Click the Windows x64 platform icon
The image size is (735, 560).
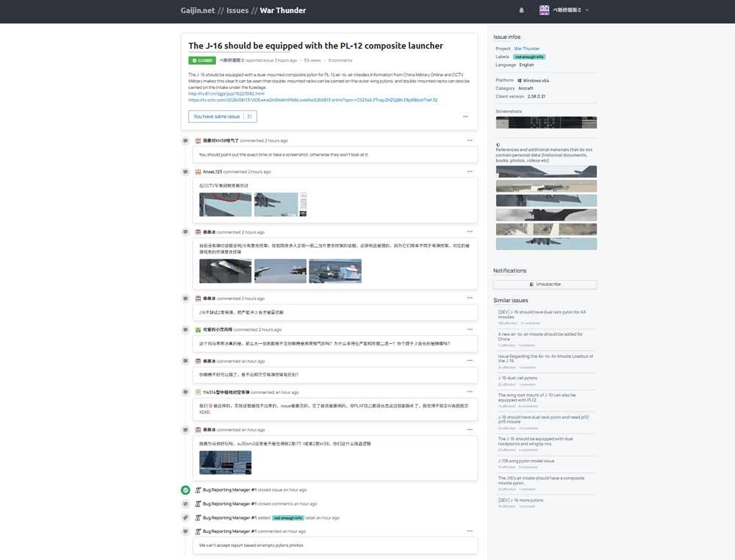click(x=520, y=81)
